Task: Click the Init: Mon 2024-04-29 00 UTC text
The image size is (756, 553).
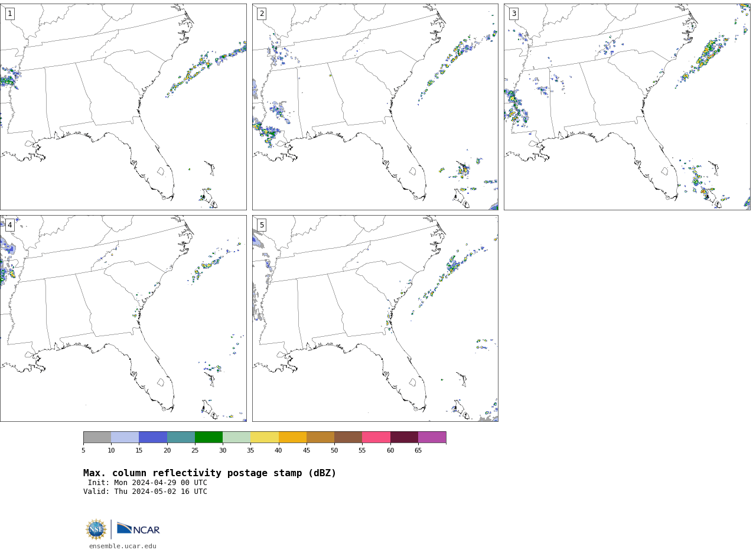Action: pos(148,483)
